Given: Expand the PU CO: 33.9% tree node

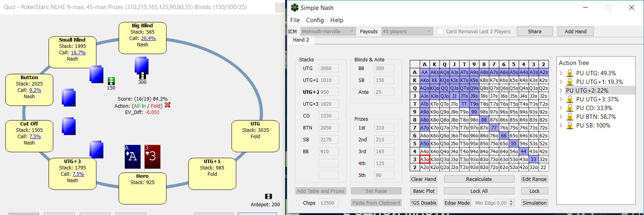Looking at the screenshot, I should pos(561,108).
